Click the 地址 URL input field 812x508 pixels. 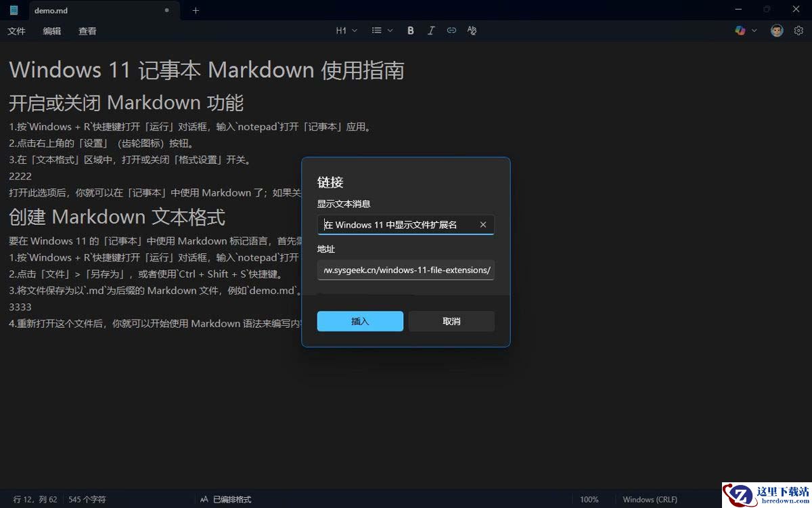405,270
